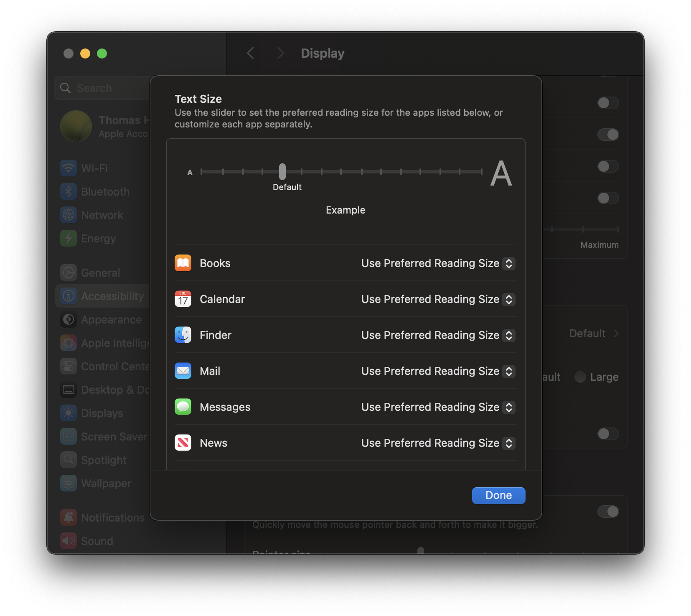
Task: Expand the Default text size chevron
Action: pos(616,333)
